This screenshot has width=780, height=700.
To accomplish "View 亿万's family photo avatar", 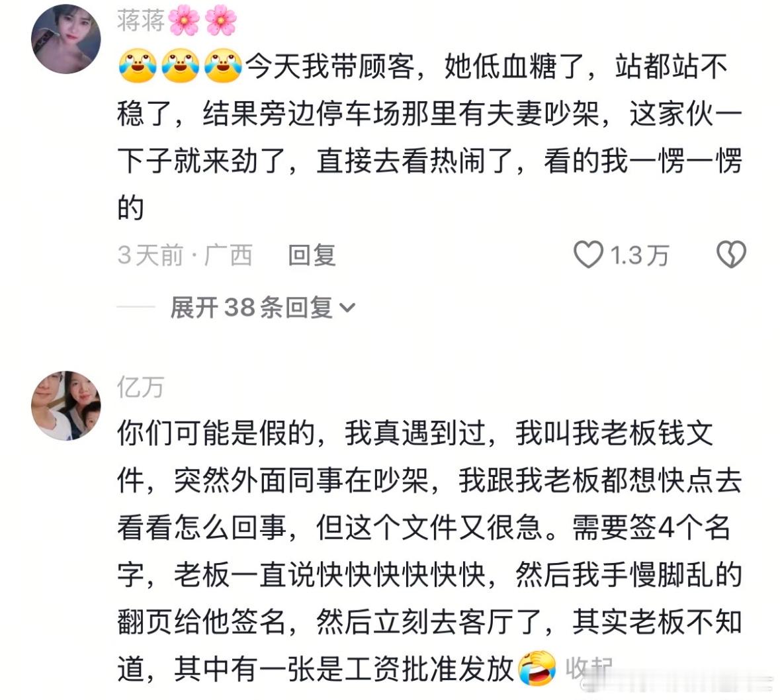I will tap(66, 406).
